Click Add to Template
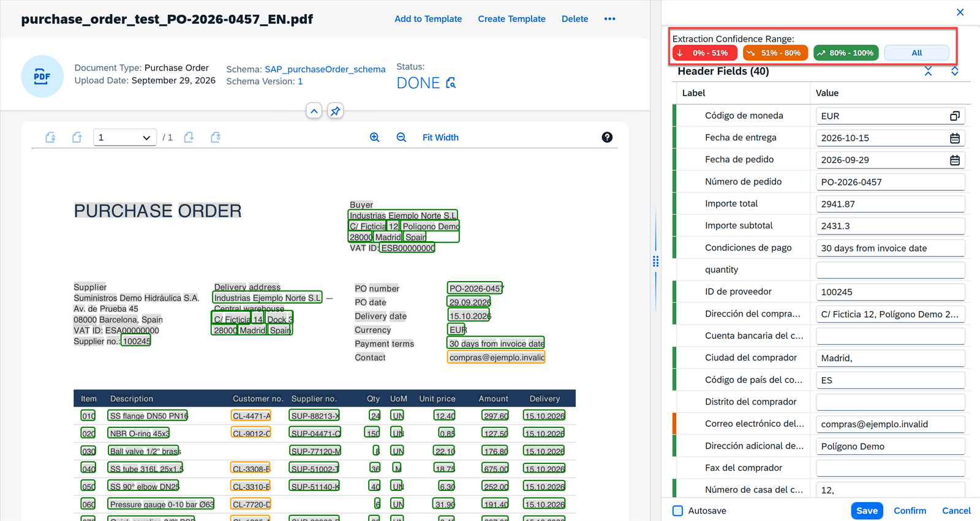Image resolution: width=980 pixels, height=521 pixels. [x=428, y=19]
